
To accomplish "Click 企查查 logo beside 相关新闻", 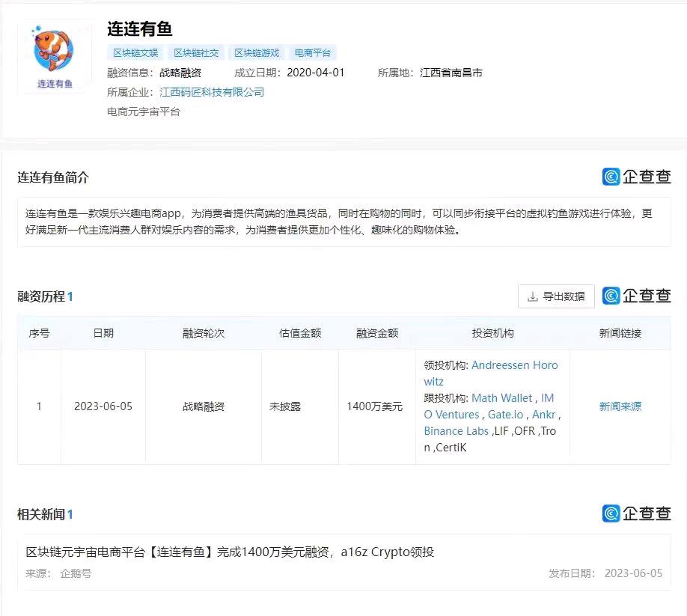I will [637, 513].
